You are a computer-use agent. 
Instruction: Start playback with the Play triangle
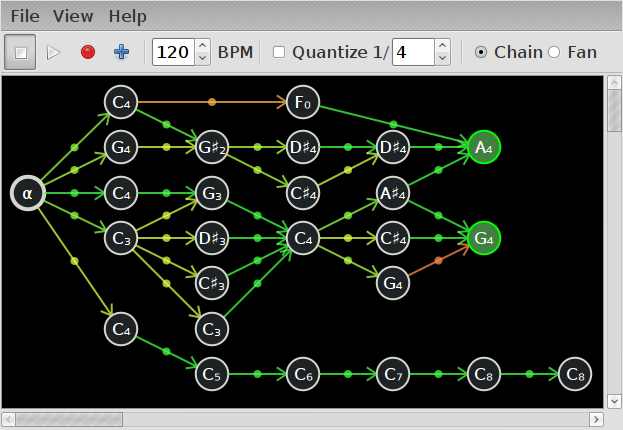pyautogui.click(x=53, y=52)
